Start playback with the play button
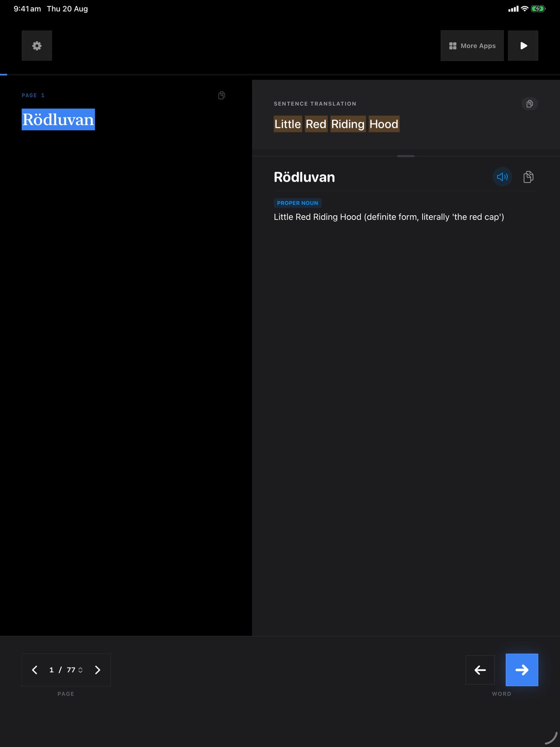 tap(523, 45)
